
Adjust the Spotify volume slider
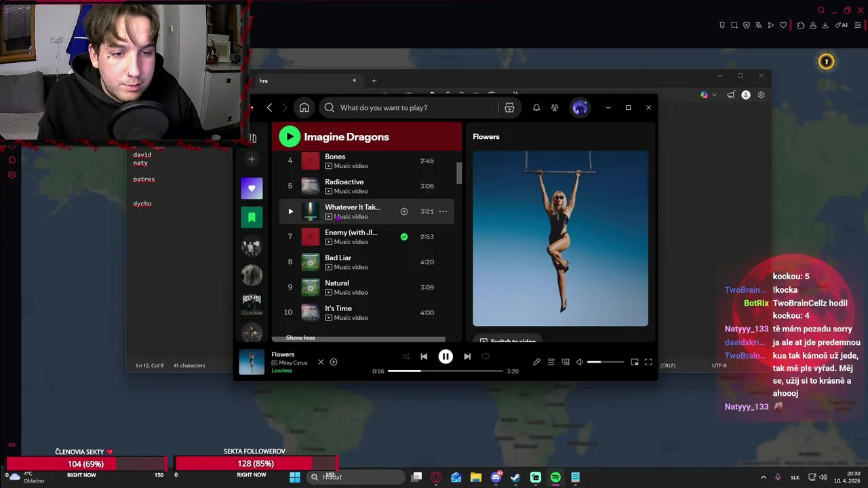606,362
